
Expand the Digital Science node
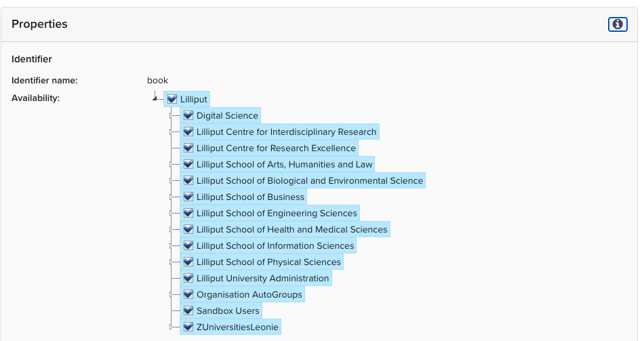172,116
